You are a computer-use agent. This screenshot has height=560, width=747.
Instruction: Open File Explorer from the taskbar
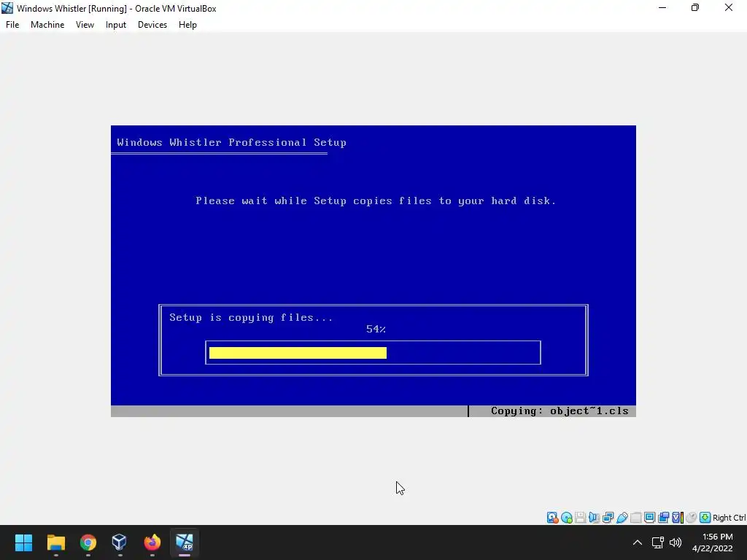[x=55, y=542]
